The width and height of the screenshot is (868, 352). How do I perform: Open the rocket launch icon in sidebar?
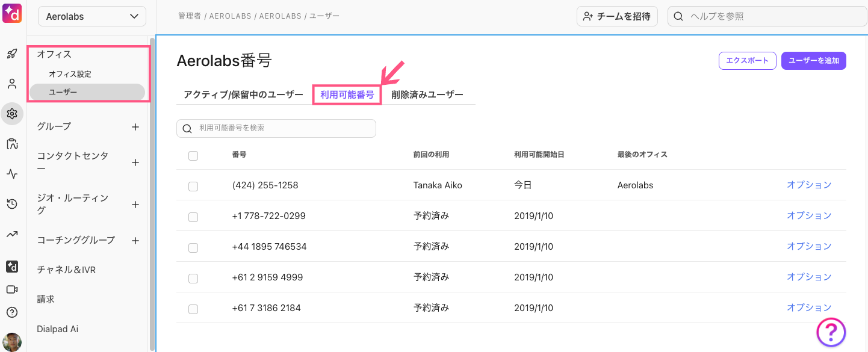(x=11, y=54)
